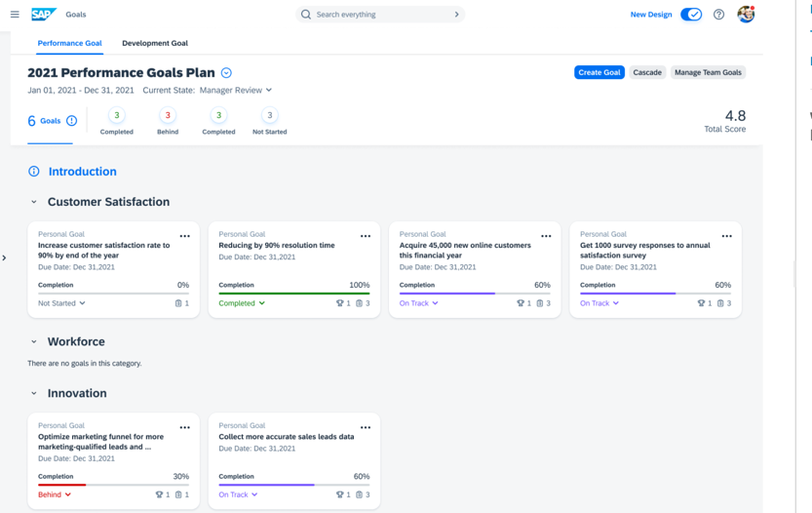The width and height of the screenshot is (812, 513).
Task: Open the Behind status dropdown on marketing funnel card
Action: [55, 494]
